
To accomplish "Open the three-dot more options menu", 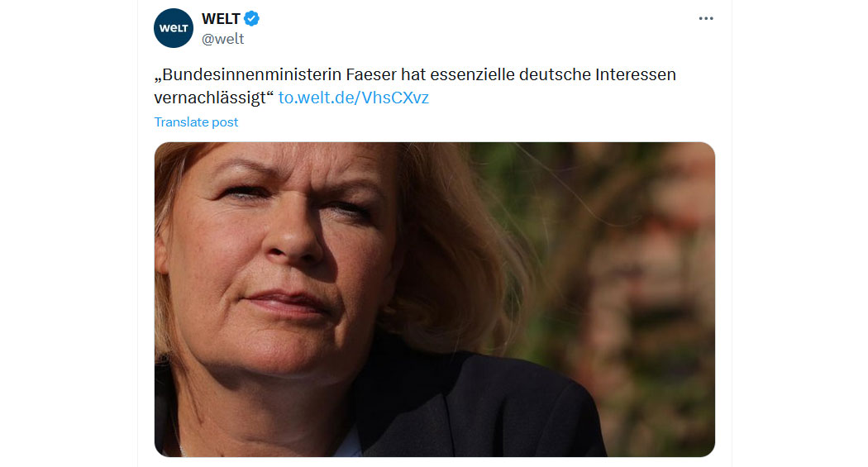I will tap(706, 19).
